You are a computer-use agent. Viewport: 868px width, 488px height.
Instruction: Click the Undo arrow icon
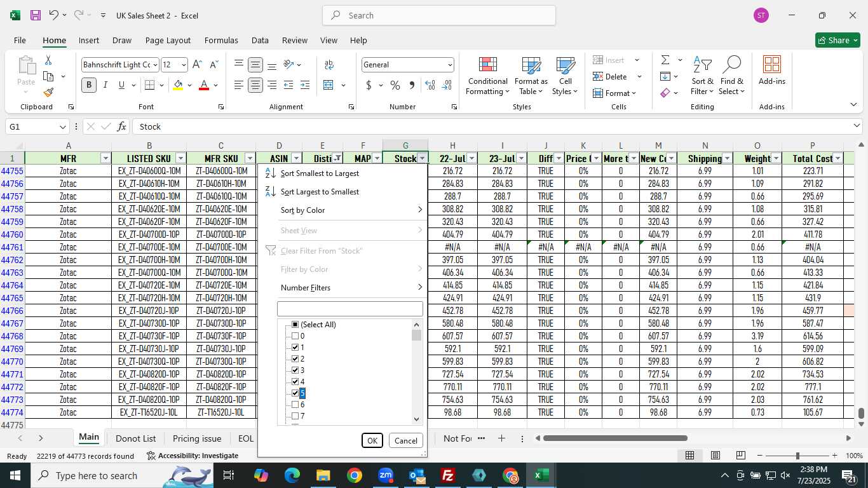click(x=53, y=15)
